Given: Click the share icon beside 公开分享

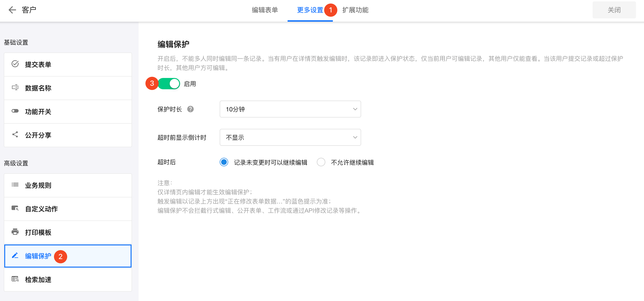Looking at the screenshot, I should [x=15, y=135].
